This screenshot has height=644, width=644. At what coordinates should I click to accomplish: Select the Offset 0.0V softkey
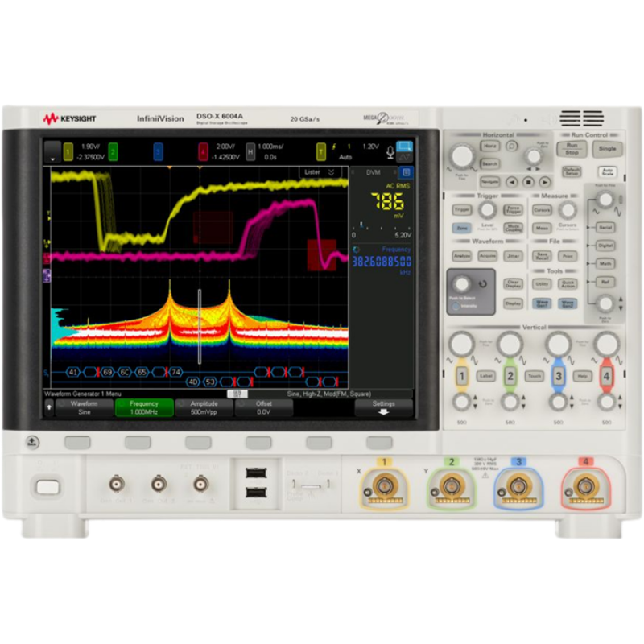coord(264,408)
